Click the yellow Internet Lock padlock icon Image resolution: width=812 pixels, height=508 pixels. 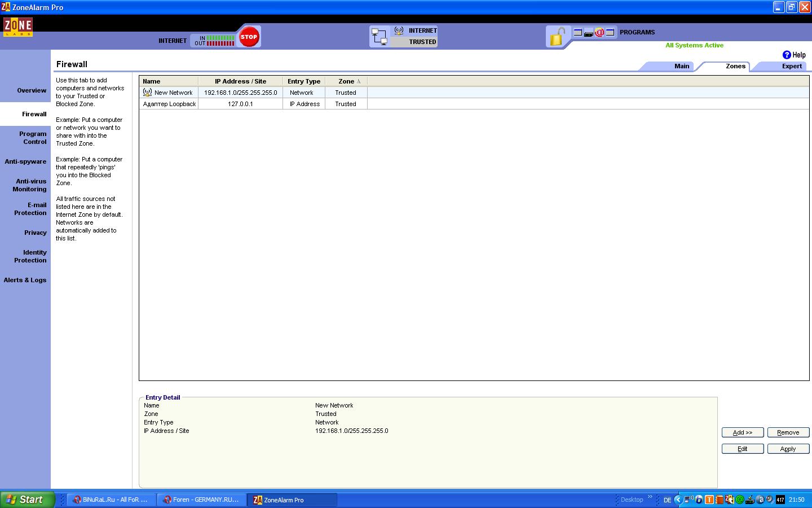(x=557, y=37)
